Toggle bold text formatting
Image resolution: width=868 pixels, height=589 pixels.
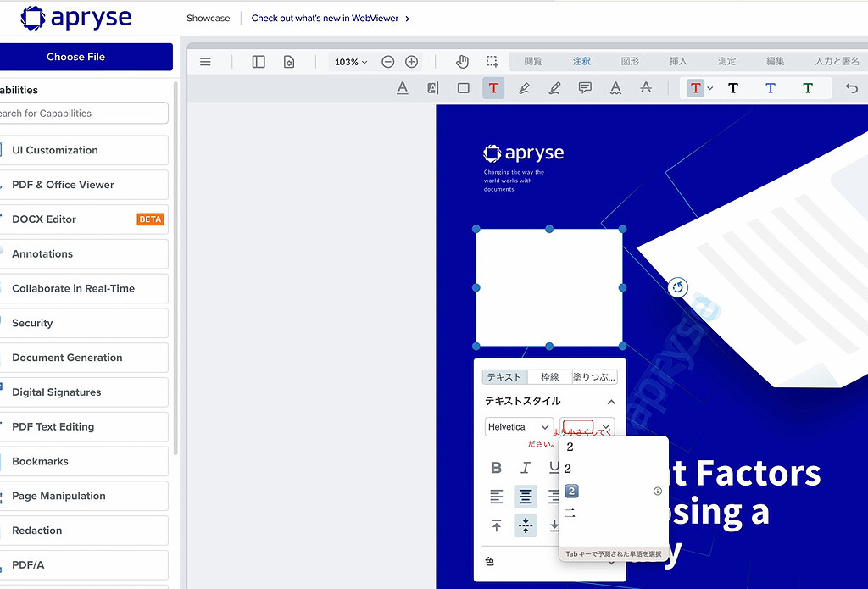pos(497,468)
